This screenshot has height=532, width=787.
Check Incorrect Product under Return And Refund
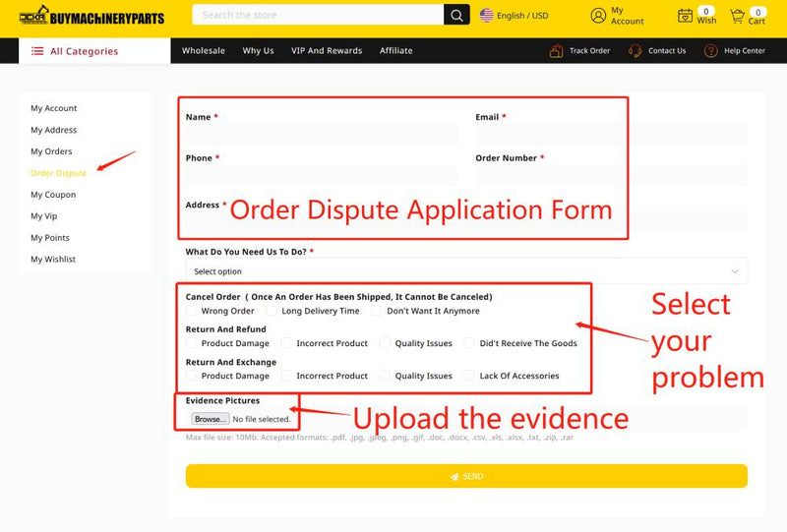point(286,343)
